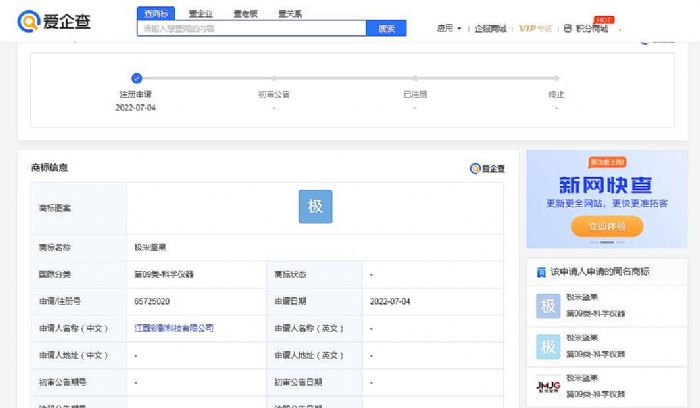
Task: Open the 江西省影科技有限公司 applicant link
Action: (x=174, y=328)
